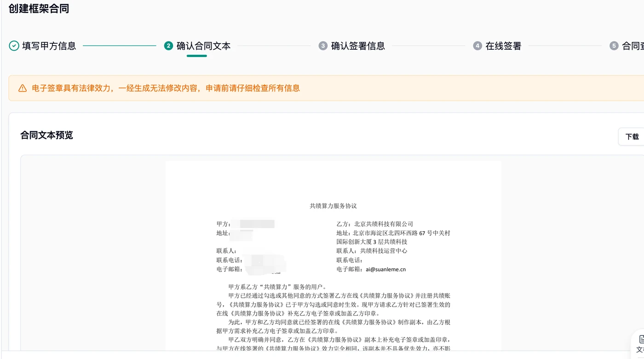The image size is (644, 359).
Task: Click the step 4 number icon
Action: click(477, 46)
